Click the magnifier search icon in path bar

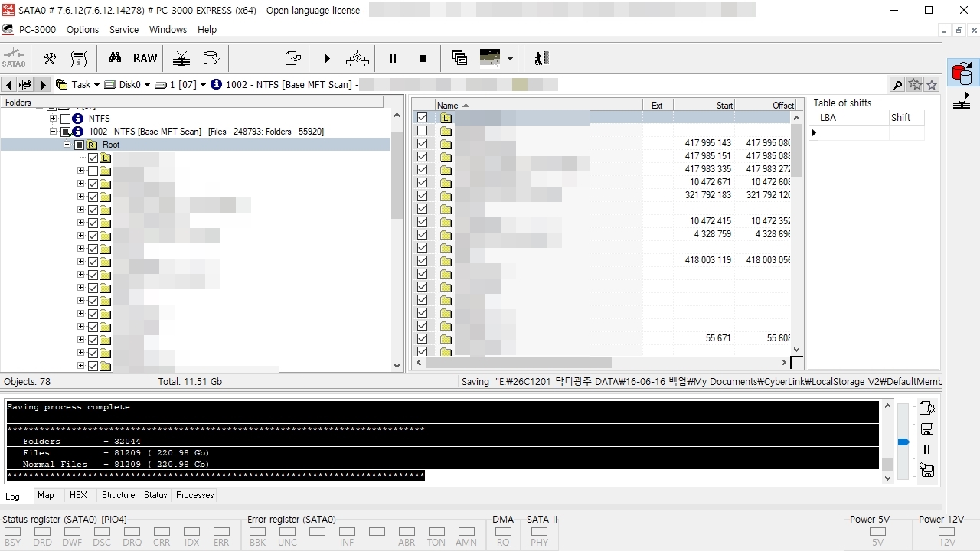pos(897,85)
